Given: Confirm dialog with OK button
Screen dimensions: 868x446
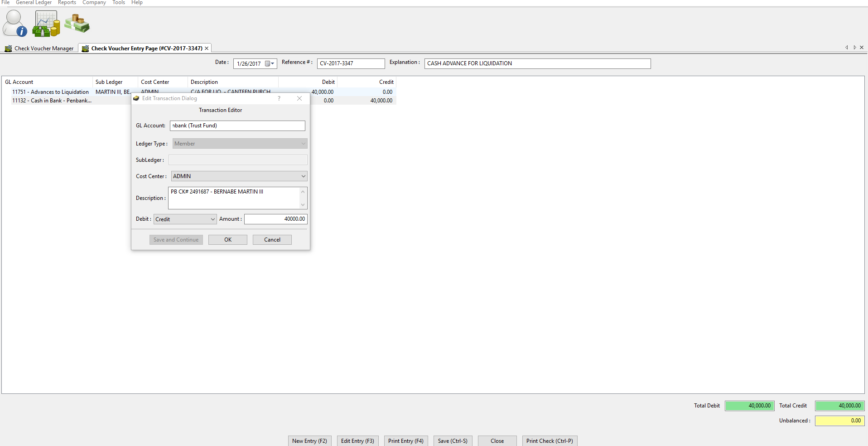Looking at the screenshot, I should pyautogui.click(x=228, y=240).
